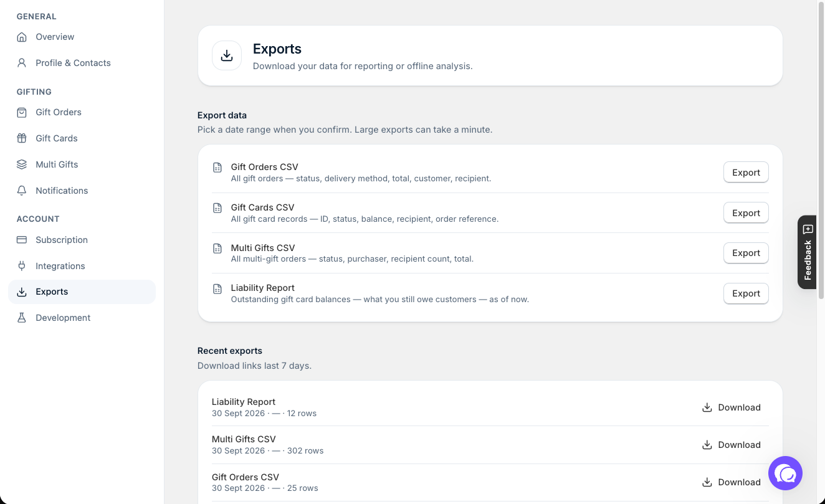Click the Gift Cards CSV description text

coord(365,219)
